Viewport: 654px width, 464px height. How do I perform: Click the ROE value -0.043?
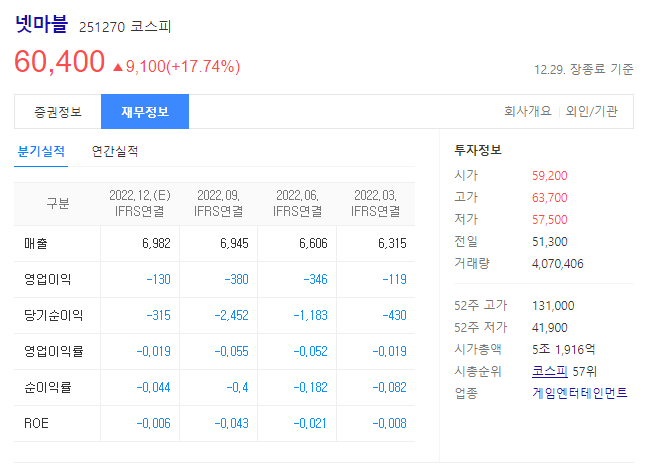231,423
